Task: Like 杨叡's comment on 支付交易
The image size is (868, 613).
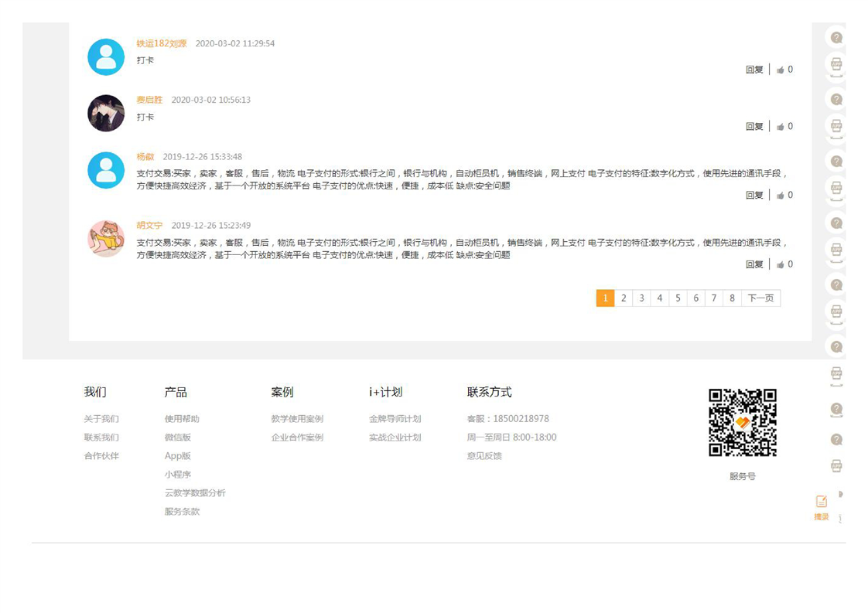Action: click(781, 196)
